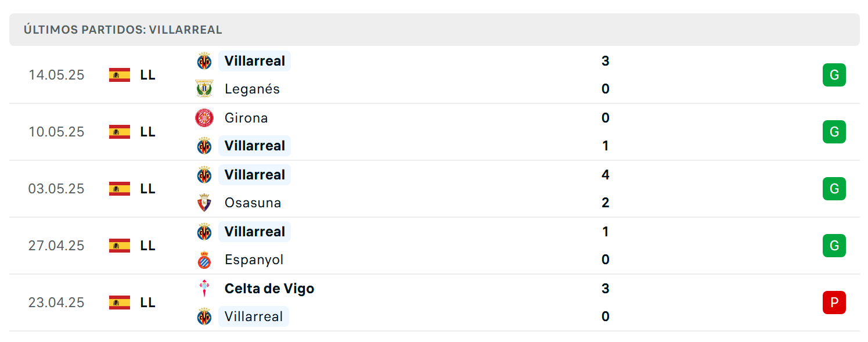The height and width of the screenshot is (342, 868).
Task: Click Villarreal crest in the 14.05.25 match
Action: (204, 61)
